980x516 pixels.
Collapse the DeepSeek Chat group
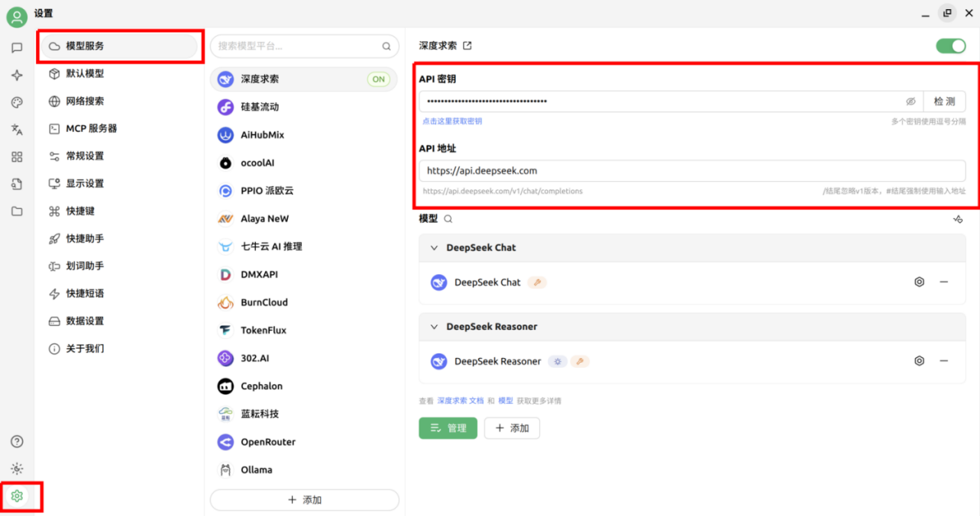coord(434,248)
